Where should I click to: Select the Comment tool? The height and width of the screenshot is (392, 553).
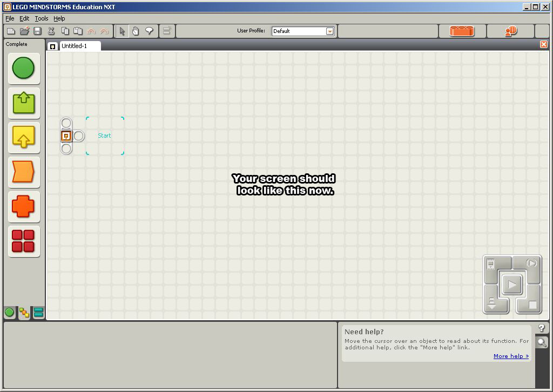click(x=149, y=31)
